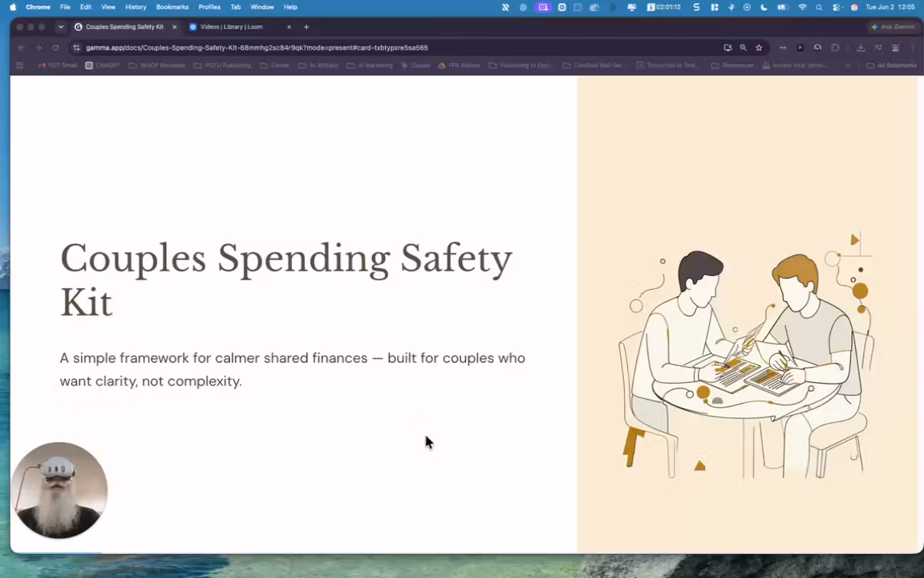
Task: Click the battery status icon
Action: tap(783, 7)
